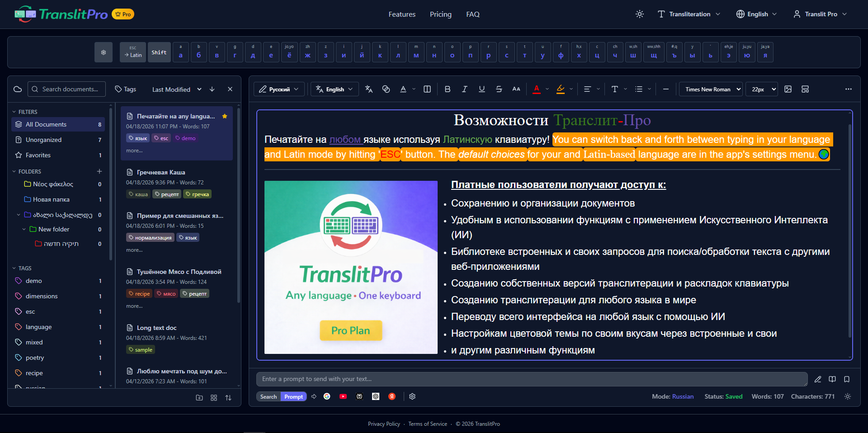Click the up-down sort arrows below document list
The image size is (868, 433).
coord(228,398)
